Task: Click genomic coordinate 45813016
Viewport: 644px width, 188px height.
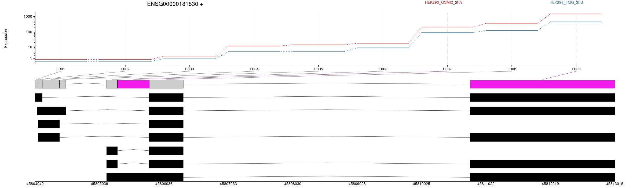Action: click(614, 184)
